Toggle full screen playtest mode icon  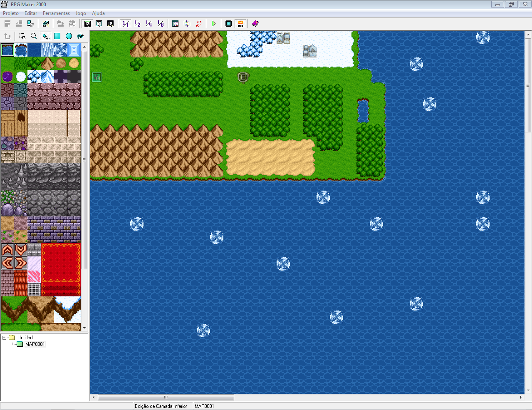point(229,24)
